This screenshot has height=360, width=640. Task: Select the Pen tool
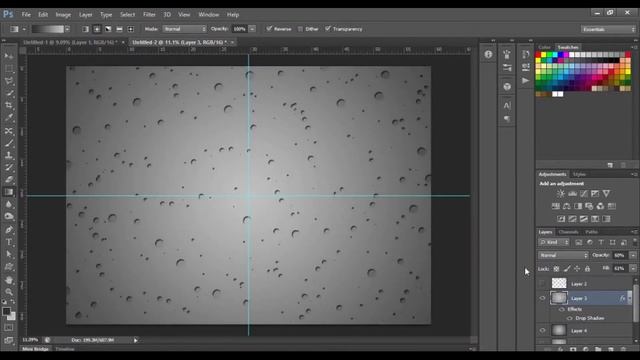click(9, 230)
